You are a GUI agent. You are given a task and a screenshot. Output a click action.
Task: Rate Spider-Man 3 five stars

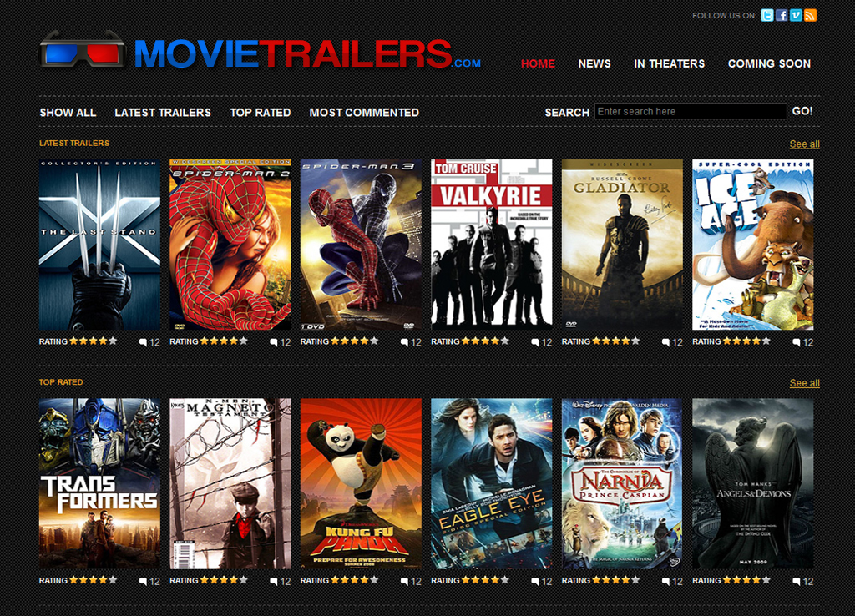374,341
